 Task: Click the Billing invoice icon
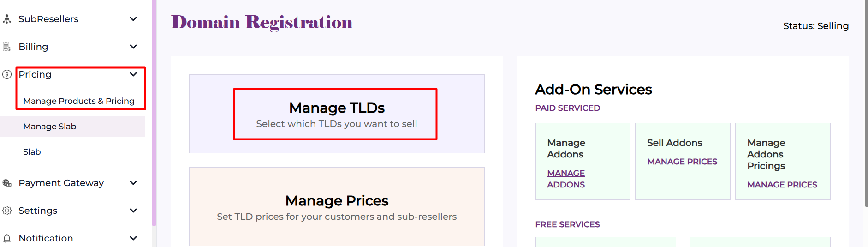point(7,47)
